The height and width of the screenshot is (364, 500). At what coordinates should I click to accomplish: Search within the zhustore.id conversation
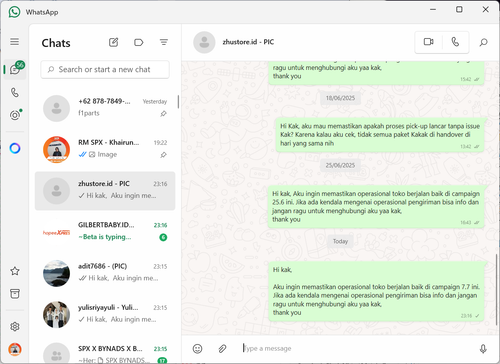coord(483,42)
